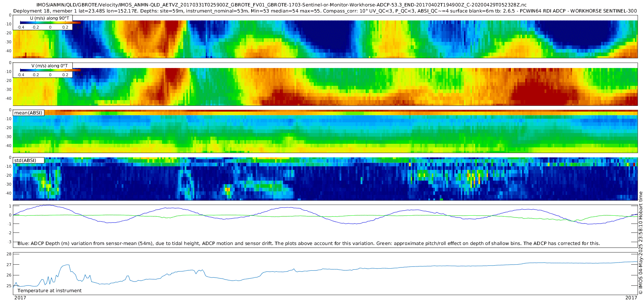Screen dimensions: 644x304
Task: Click the '30' depth tick beside the V velocity panel
Action: click(x=9, y=90)
